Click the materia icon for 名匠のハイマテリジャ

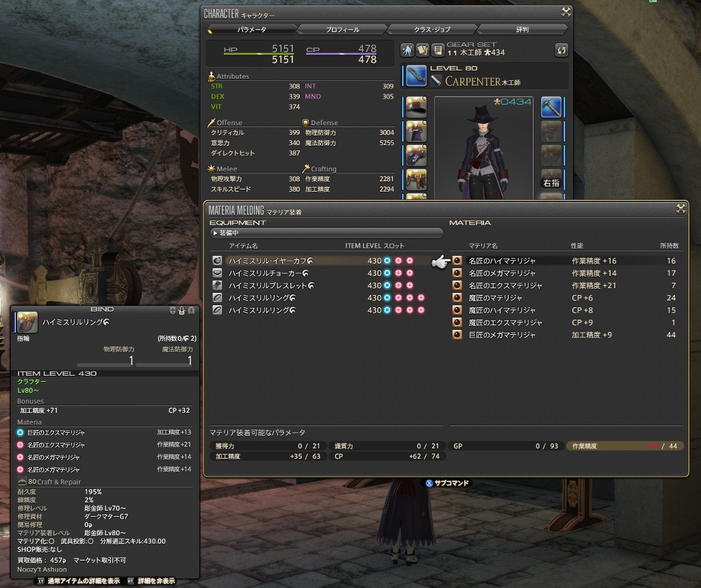coord(457,260)
